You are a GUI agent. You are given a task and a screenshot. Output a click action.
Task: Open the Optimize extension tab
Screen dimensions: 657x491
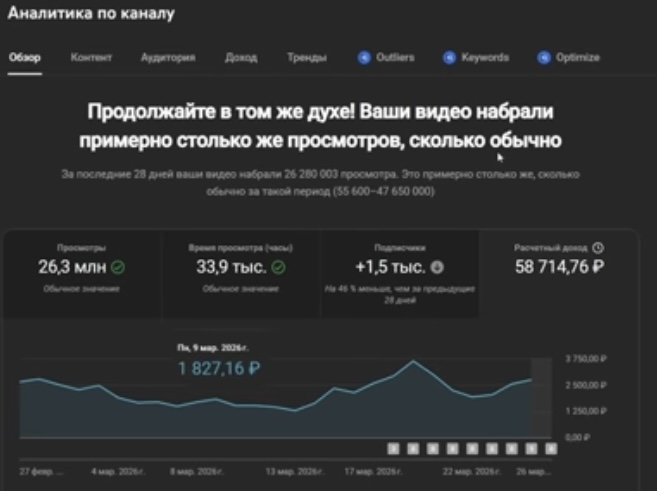pos(568,57)
